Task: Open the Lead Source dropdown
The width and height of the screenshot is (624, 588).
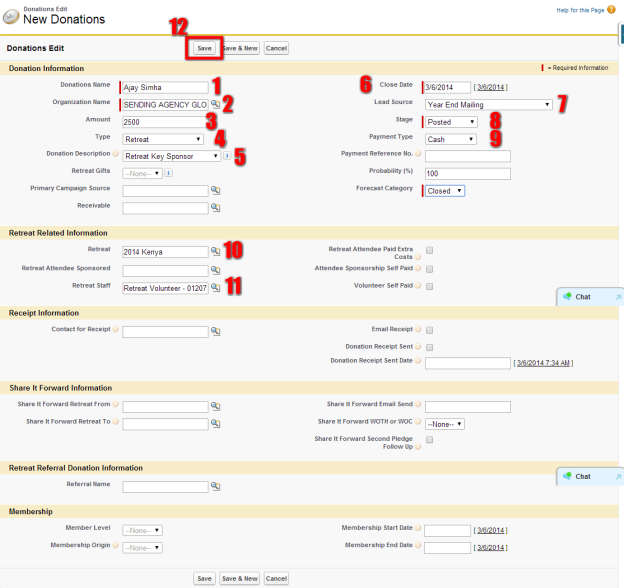Action: pyautogui.click(x=488, y=104)
